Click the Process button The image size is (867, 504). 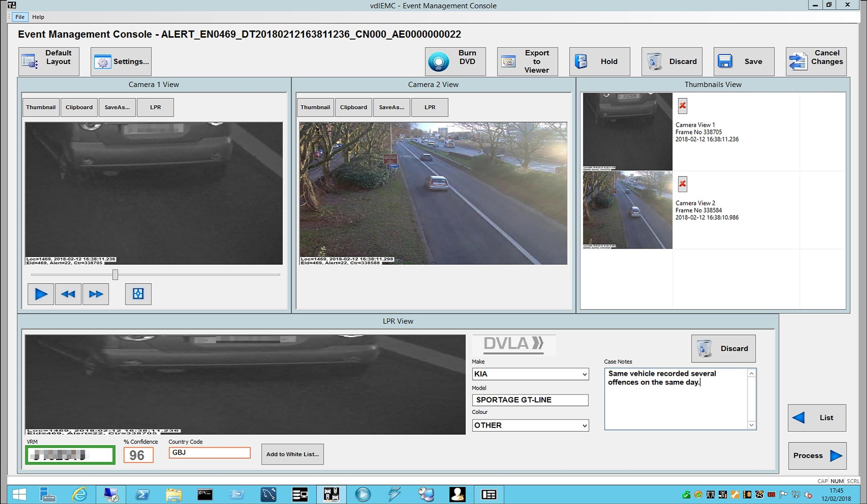[817, 455]
